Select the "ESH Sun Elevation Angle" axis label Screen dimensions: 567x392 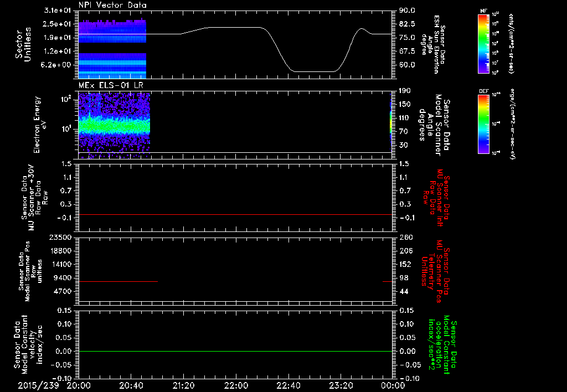(434, 44)
